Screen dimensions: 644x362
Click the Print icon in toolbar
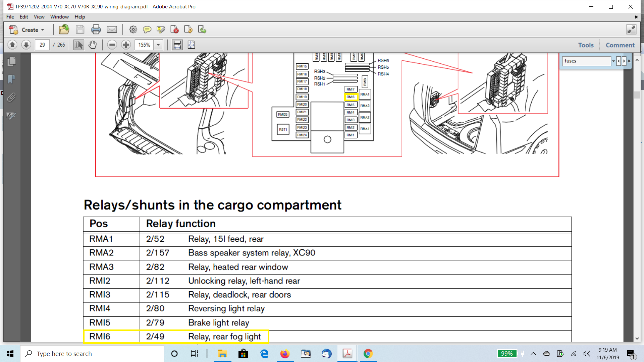point(96,30)
